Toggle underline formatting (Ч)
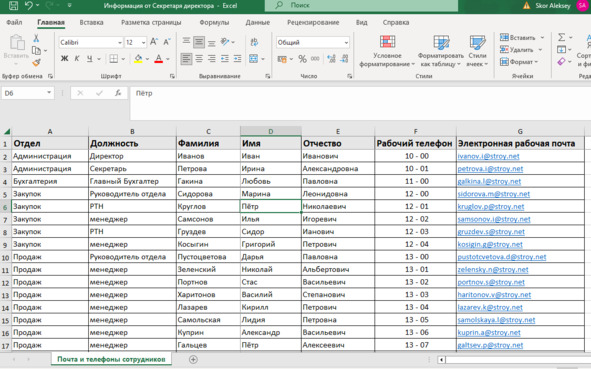The width and height of the screenshot is (591, 369). (89, 58)
